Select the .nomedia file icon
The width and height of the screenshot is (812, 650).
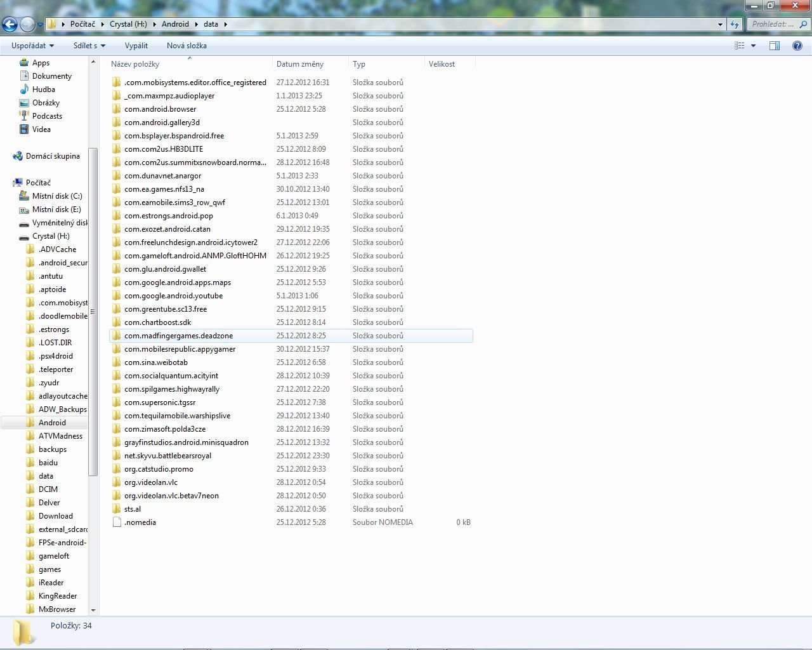[116, 522]
